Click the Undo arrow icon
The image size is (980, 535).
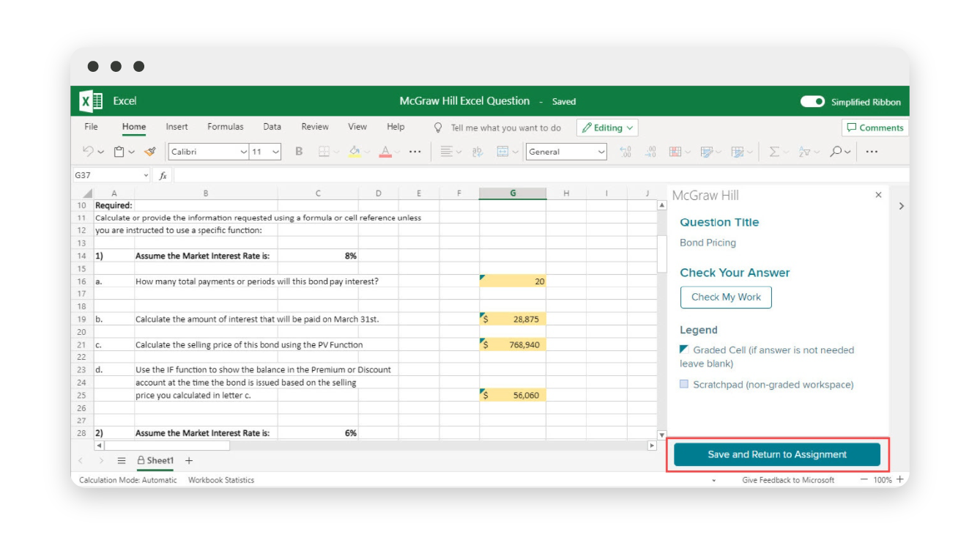tap(88, 152)
